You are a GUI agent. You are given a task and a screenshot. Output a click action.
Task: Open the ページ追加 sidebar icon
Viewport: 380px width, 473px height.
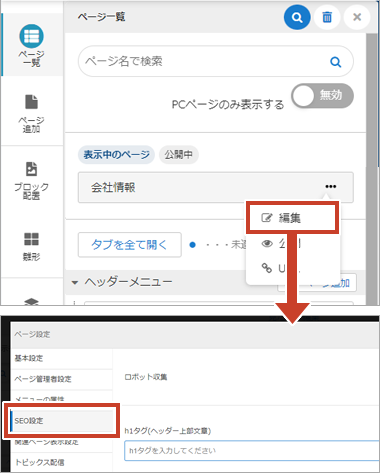(x=31, y=113)
